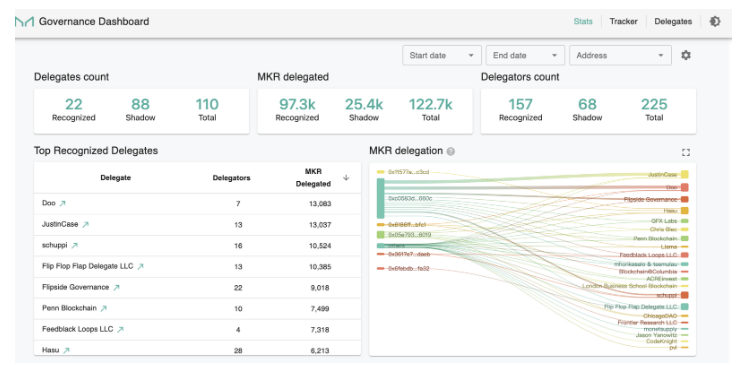This screenshot has height=371, width=740.
Task: Open Doo delegate external link icon
Action: point(62,203)
